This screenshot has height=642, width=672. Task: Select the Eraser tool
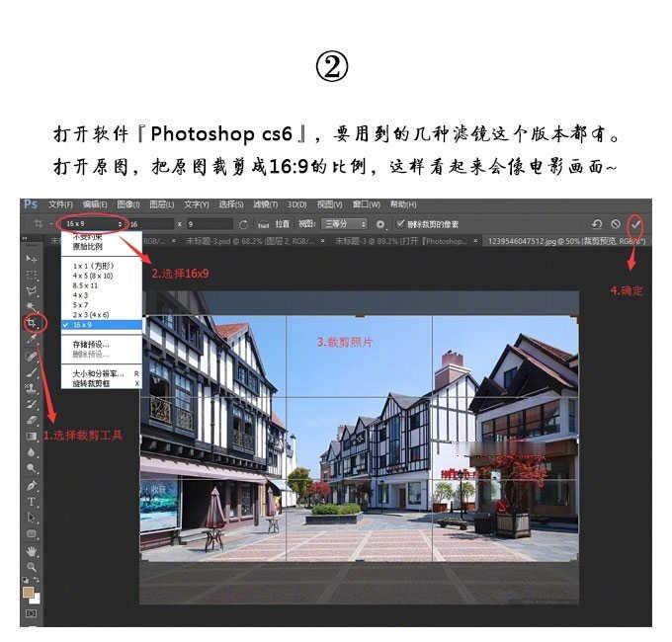coord(31,420)
